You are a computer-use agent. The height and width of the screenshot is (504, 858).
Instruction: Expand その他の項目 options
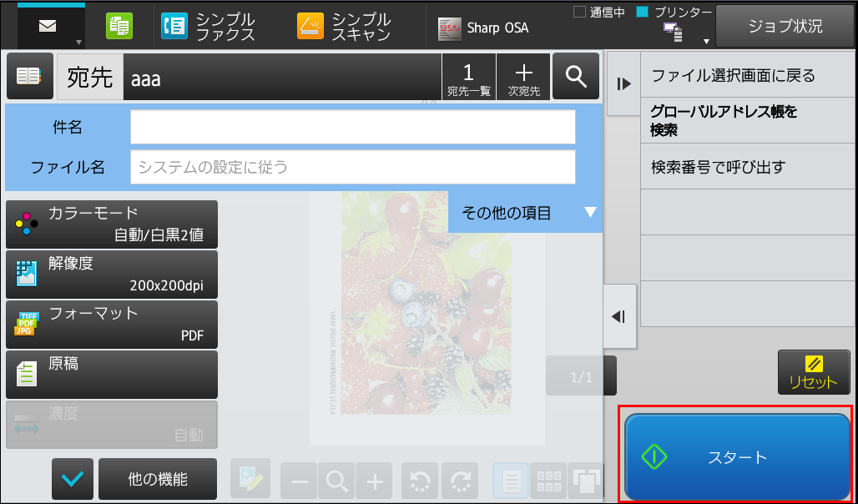pos(525,212)
